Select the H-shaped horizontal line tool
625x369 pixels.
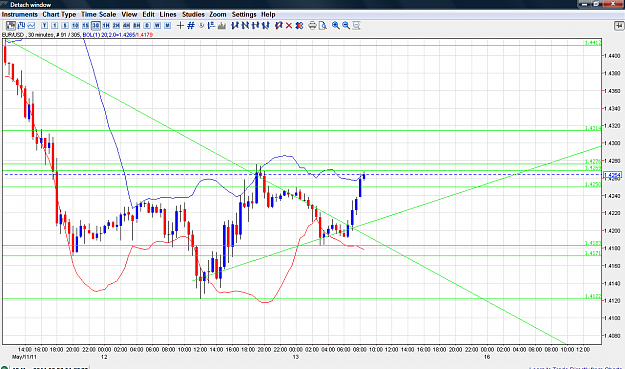point(256,26)
